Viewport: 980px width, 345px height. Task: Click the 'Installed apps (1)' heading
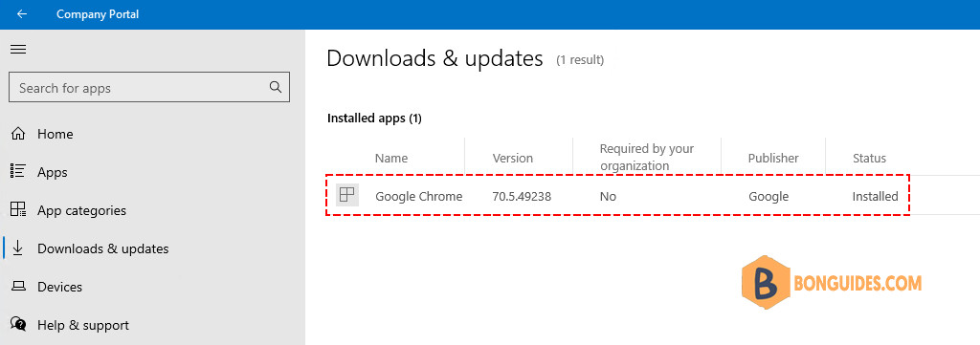coord(374,118)
